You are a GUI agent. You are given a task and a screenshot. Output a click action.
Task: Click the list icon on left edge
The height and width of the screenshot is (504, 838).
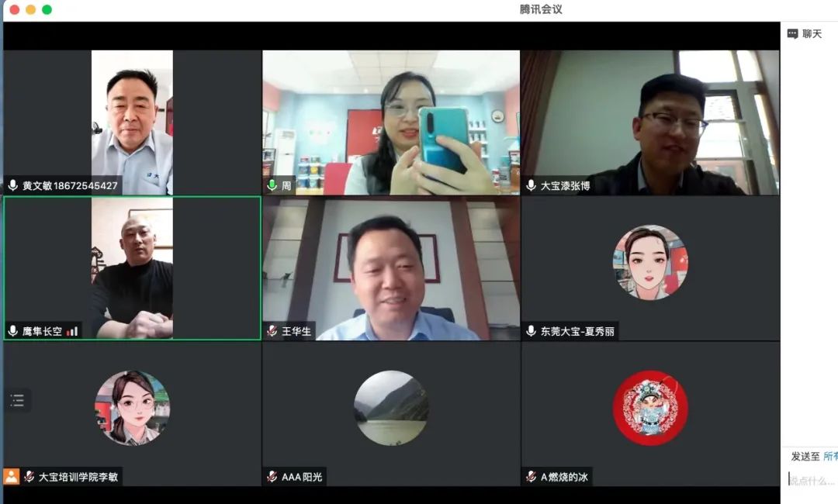pos(17,400)
